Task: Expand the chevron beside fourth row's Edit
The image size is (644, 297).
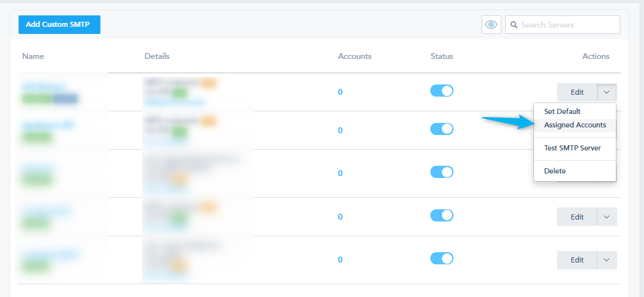Action: 607,217
